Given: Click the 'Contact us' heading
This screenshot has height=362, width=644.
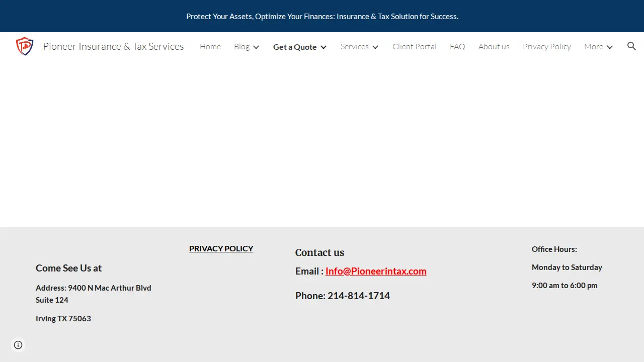Looking at the screenshot, I should point(319,252).
